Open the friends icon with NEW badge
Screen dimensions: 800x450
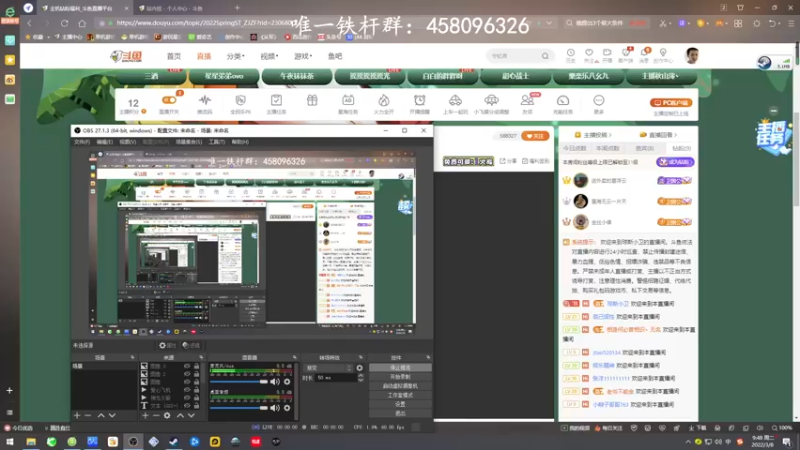(x=527, y=100)
